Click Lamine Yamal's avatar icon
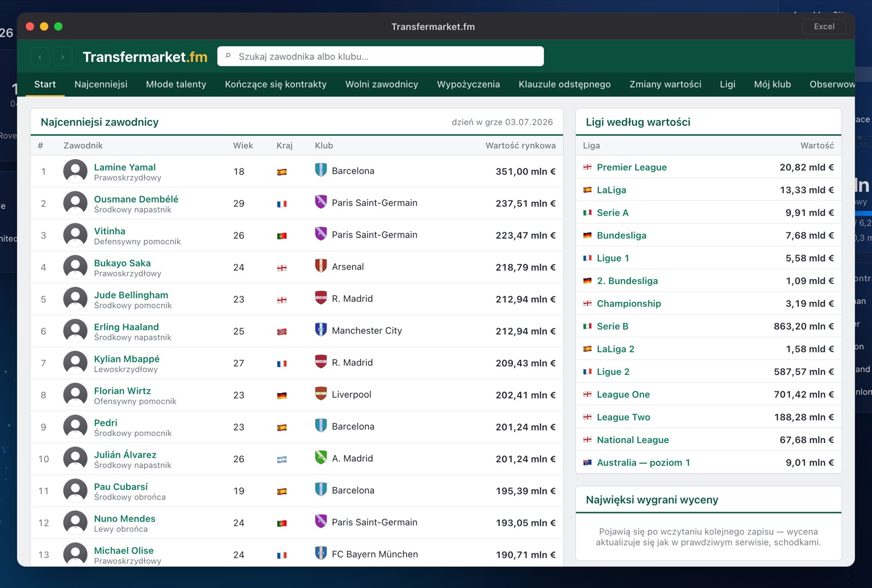Screen dimensions: 872x588 click(x=75, y=172)
